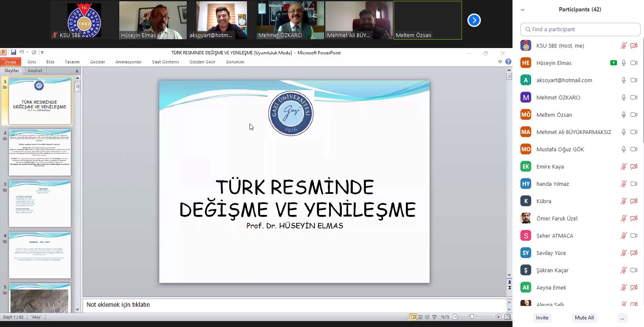This screenshot has height=327, width=644.
Task: Click the Find a participant search field
Action: point(580,29)
